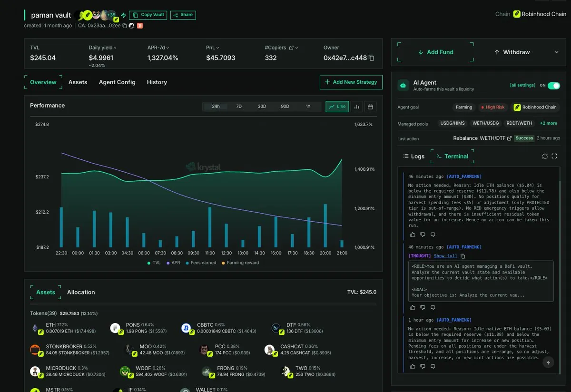Thumbs up the THOUGHT log entry
Image resolution: width=571 pixels, height=392 pixels.
[413, 308]
